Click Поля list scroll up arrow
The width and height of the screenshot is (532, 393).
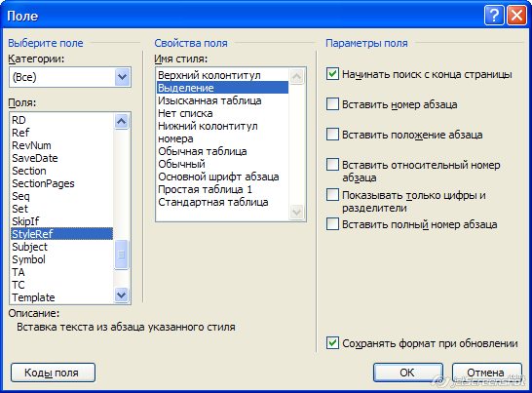[122, 121]
